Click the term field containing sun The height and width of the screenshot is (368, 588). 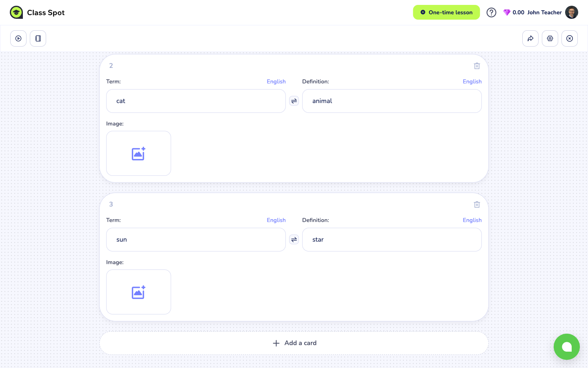(196, 240)
